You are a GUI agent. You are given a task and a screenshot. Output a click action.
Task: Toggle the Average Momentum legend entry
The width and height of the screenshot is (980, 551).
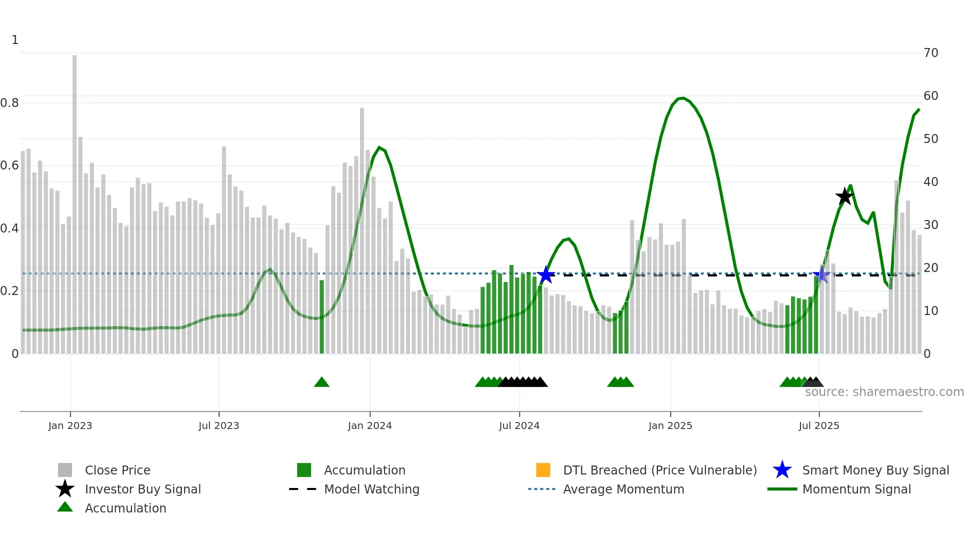(x=623, y=489)
